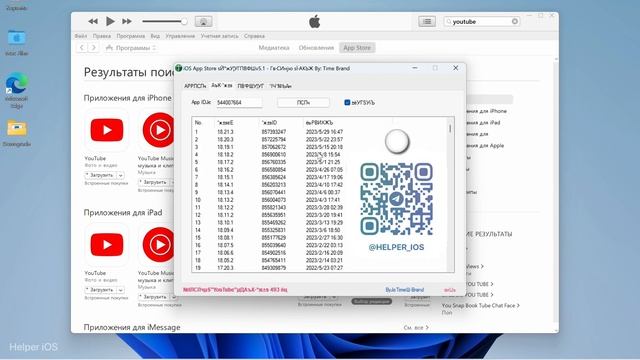Expand the Программы media type selector
The width and height of the screenshot is (640, 360).
[131, 48]
